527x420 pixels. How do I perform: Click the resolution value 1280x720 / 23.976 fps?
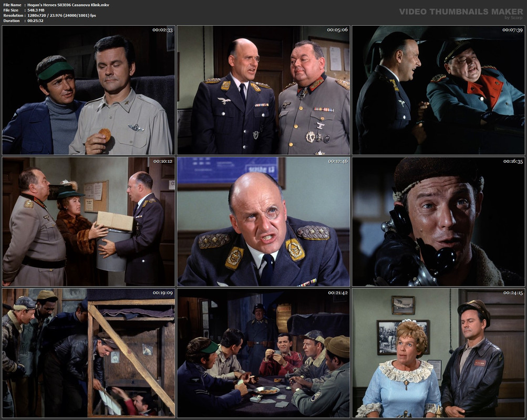[62, 15]
